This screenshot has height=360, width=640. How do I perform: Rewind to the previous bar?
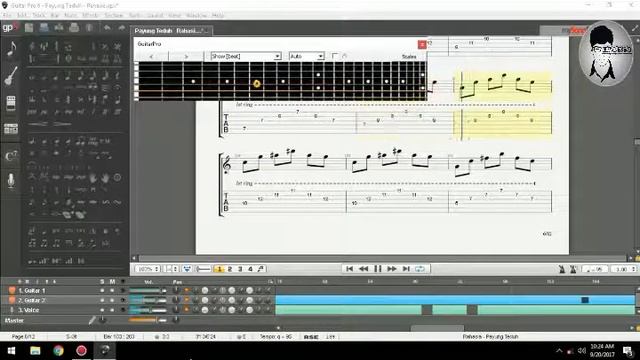(363, 269)
